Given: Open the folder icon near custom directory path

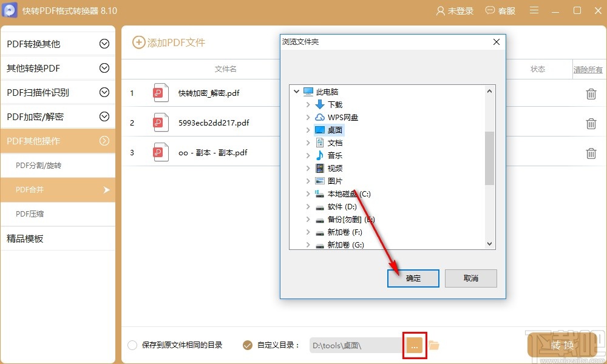Looking at the screenshot, I should [x=435, y=345].
